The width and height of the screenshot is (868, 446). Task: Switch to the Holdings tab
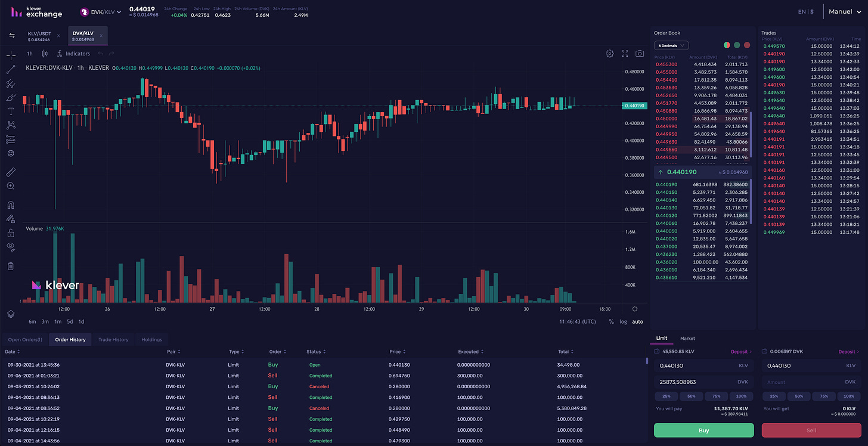152,339
